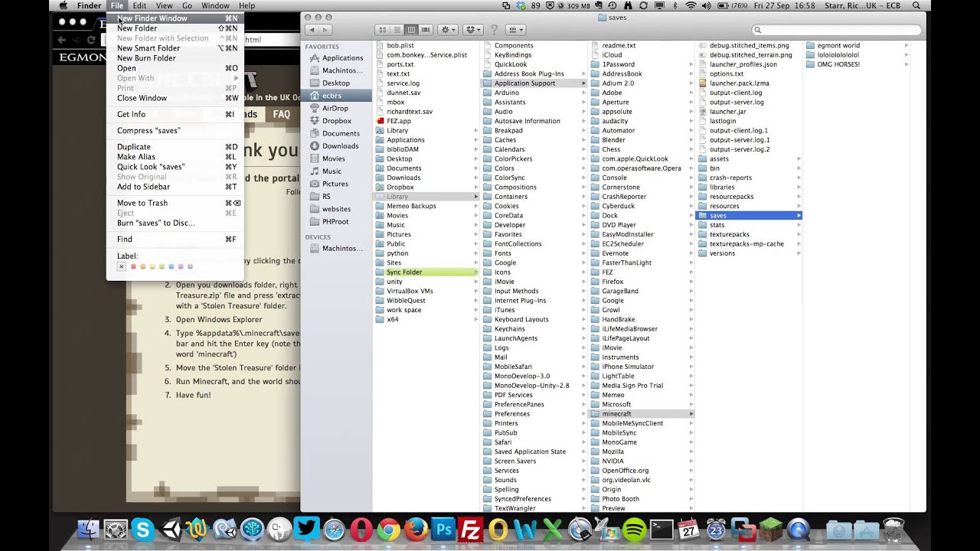Viewport: 980px width, 551px height.
Task: Click the FAQ tab in browser window
Action: [x=282, y=114]
